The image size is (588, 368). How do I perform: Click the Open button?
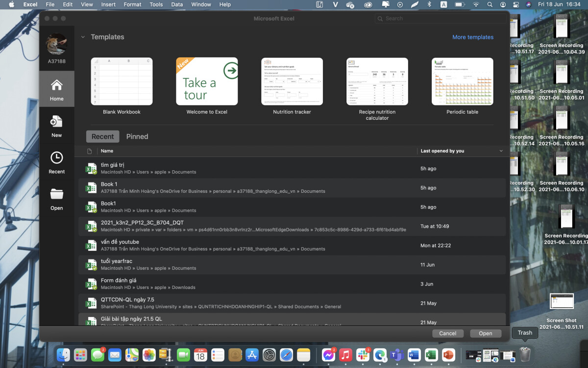click(486, 333)
